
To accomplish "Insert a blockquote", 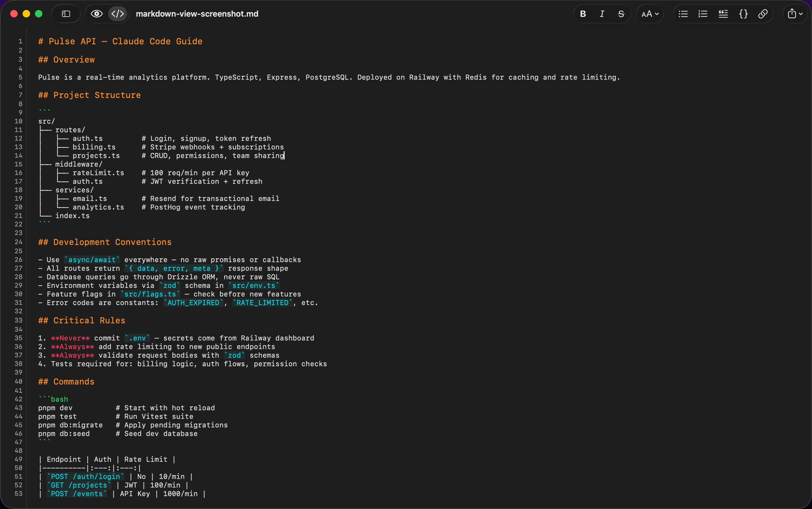I will click(723, 13).
